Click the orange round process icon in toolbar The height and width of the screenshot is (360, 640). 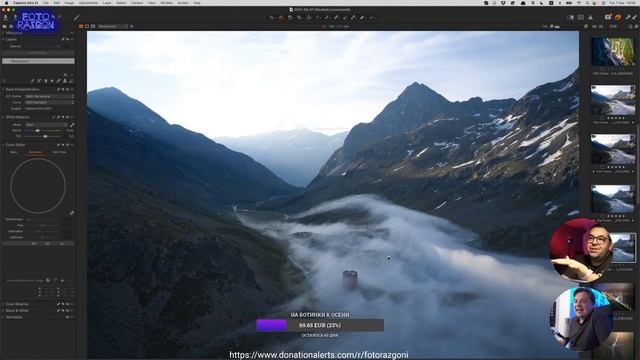coord(618,17)
